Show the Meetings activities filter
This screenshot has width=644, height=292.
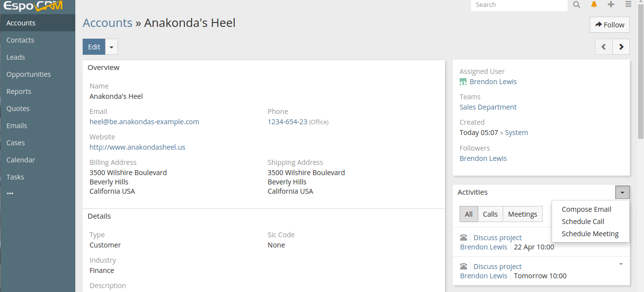coord(522,214)
